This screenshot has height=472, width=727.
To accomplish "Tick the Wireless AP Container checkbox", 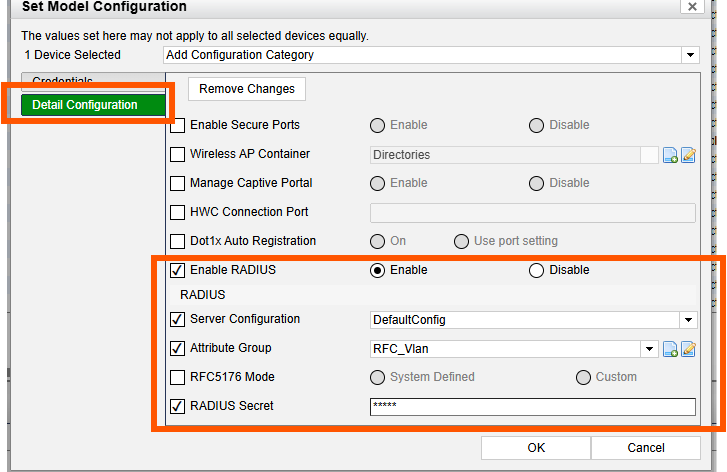I will (x=177, y=154).
